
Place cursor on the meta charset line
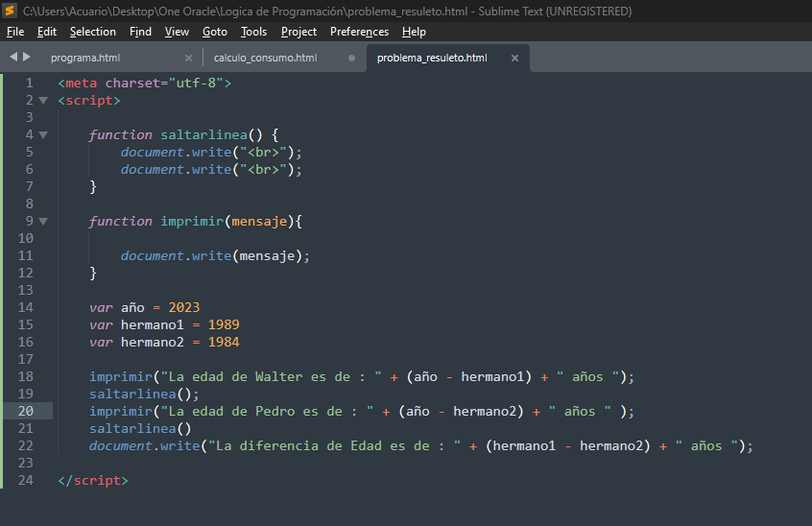(145, 83)
